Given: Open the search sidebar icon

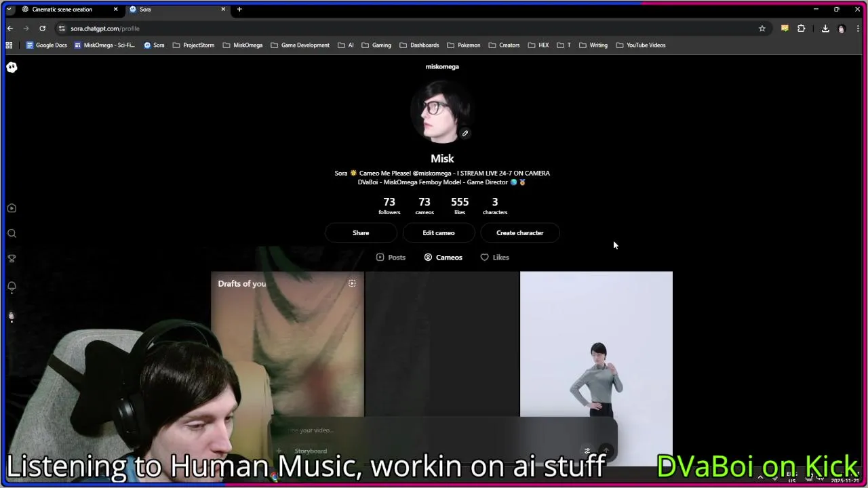Looking at the screenshot, I should pos(12,233).
